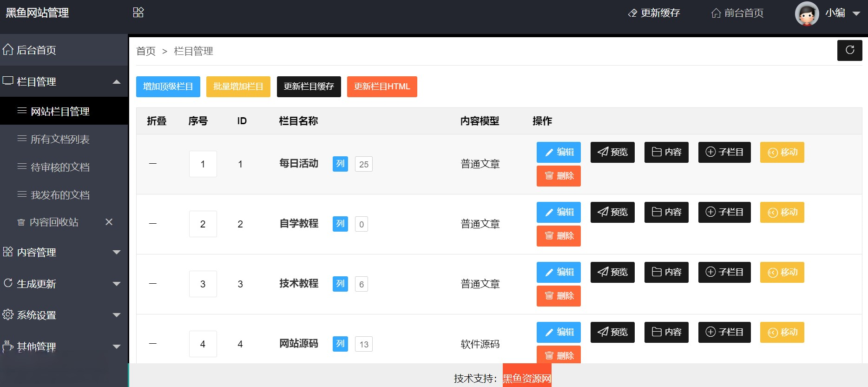Collapse the 每日活动 row fold toggle
Screen dimensions: 868x387
[x=153, y=164]
